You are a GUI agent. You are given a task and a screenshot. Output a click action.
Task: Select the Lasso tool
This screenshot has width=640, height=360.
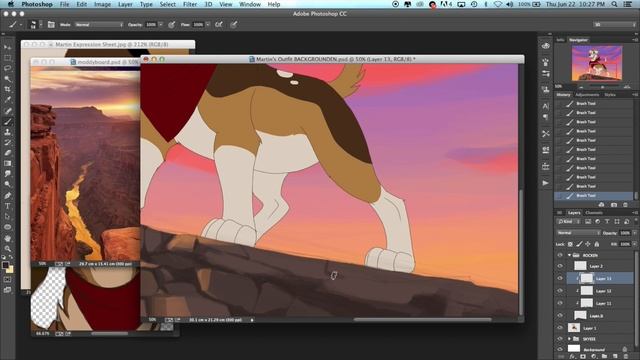[8, 68]
